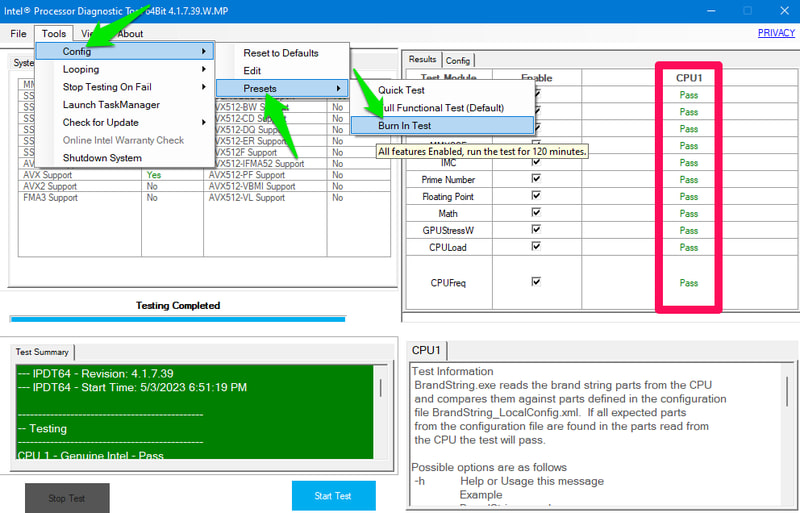This screenshot has height=513, width=800.
Task: Select the Test Summary tab
Action: pos(44,352)
